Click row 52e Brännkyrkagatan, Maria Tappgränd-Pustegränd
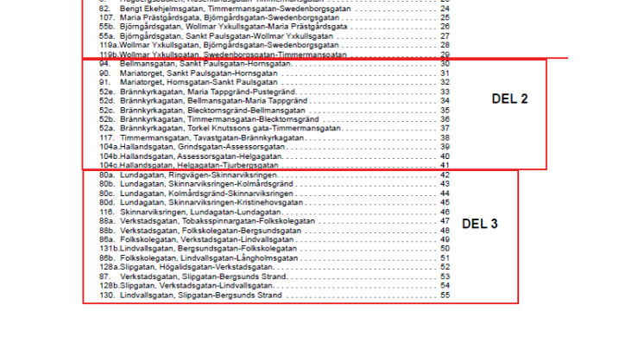This screenshot has height=362, width=644. click(x=275, y=92)
